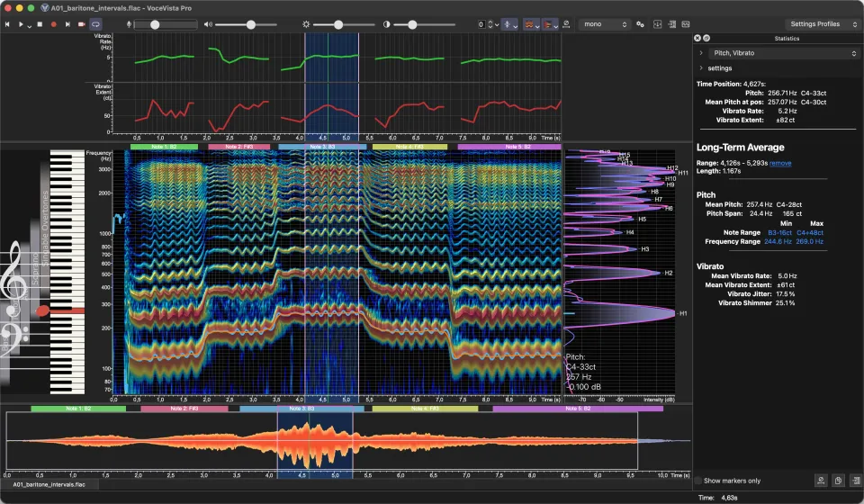Open the A01_baritone_intervals.flac file tab
Viewport: 864px width, 504px height.
tap(49, 485)
